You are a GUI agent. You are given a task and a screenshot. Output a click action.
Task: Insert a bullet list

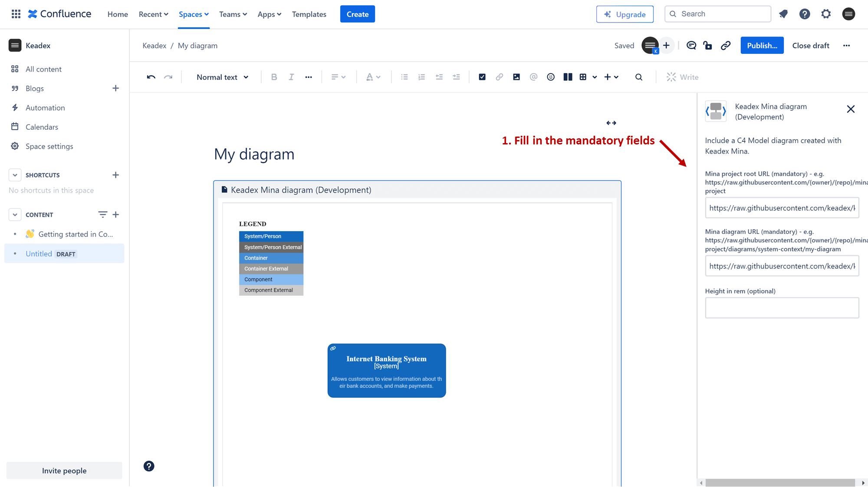click(404, 77)
